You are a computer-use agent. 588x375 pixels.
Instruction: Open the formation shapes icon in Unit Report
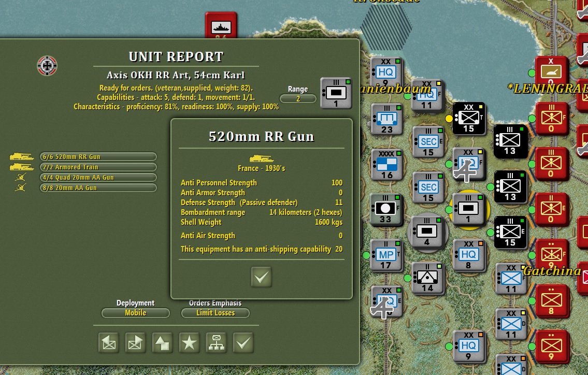click(162, 343)
